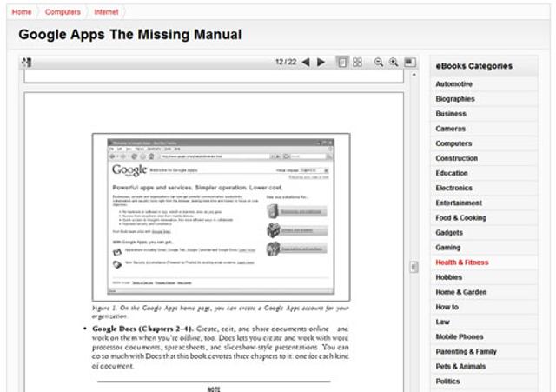Click the Google Apps screenshot figure
This screenshot has height=392, width=556.
[x=221, y=217]
